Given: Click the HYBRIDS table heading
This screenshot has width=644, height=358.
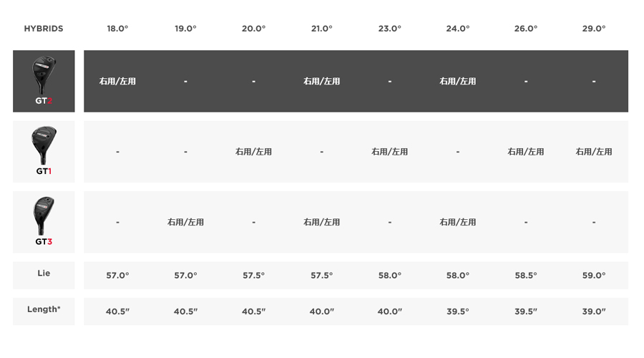Looking at the screenshot, I should (44, 29).
